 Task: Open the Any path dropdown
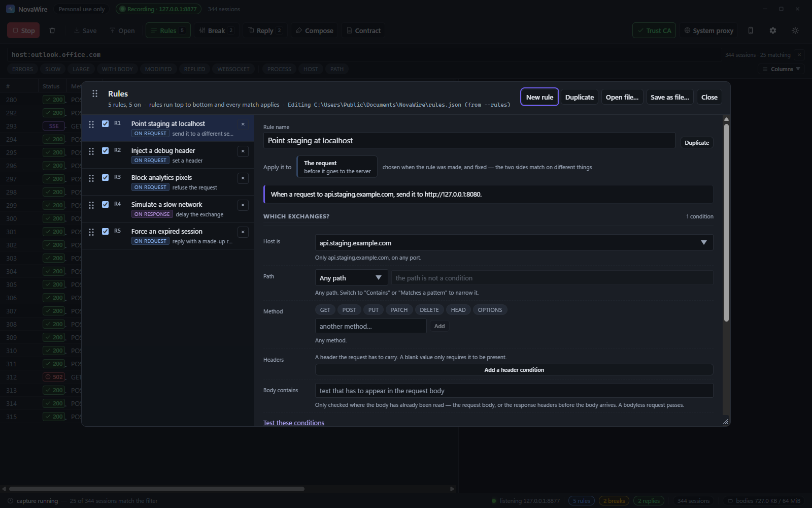351,278
